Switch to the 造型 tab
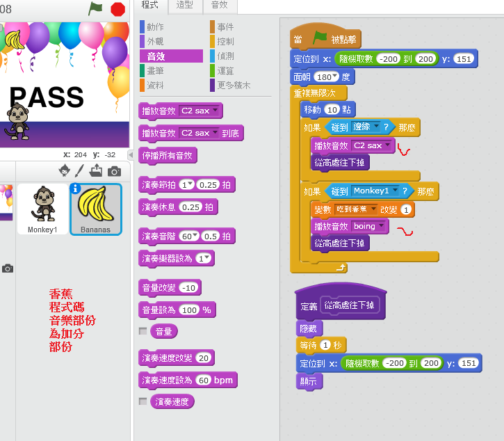This screenshot has width=504, height=441. point(184,5)
